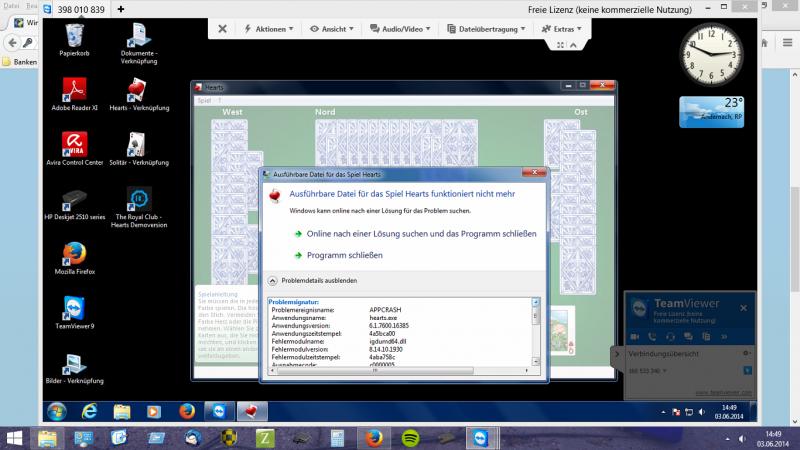The width and height of the screenshot is (800, 450).
Task: Collapse the TeamViewer session toolbar with the up chevron
Action: tap(573, 45)
